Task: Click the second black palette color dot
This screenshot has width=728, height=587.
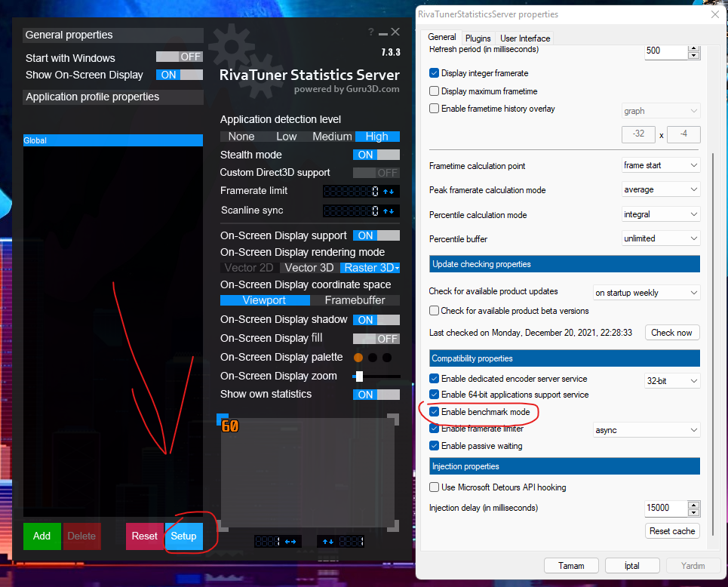Action: [373, 358]
